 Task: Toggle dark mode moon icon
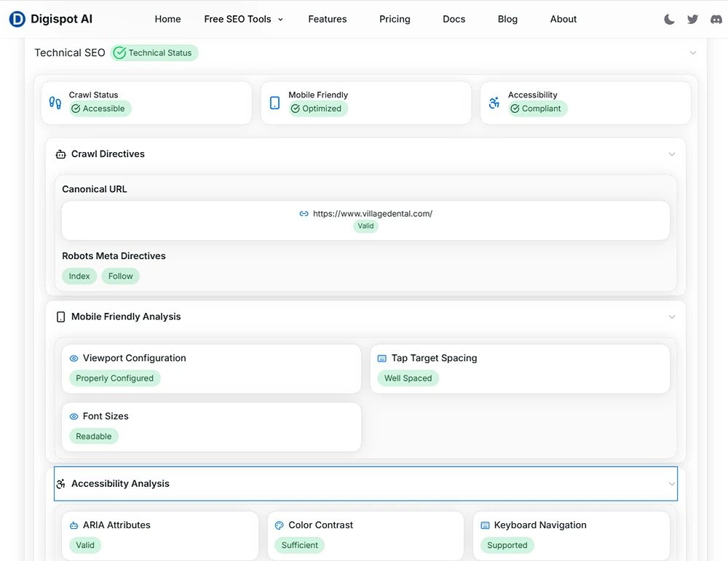click(669, 19)
